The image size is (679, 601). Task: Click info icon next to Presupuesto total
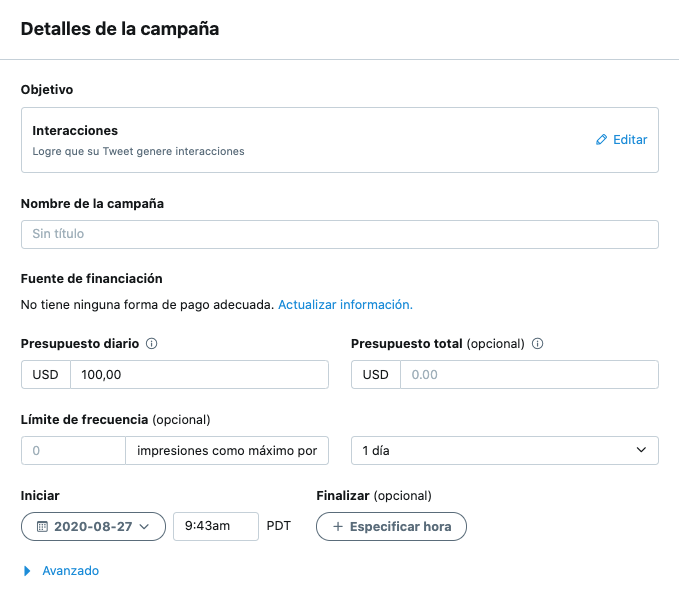538,344
